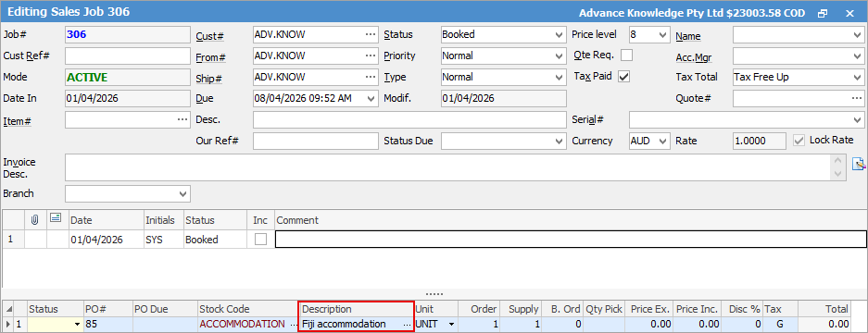Open the Cust# lookup ellipsis button

click(x=371, y=34)
